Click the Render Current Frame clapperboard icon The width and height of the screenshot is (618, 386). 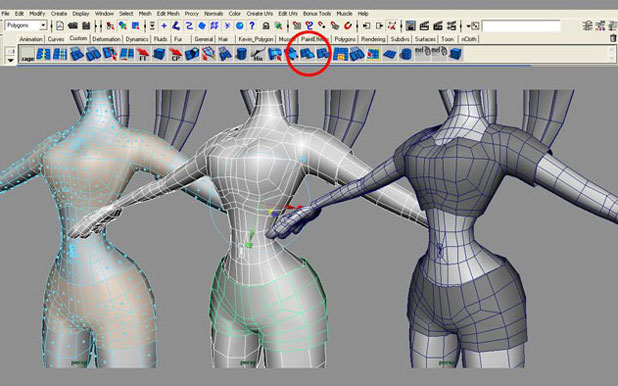(424, 26)
